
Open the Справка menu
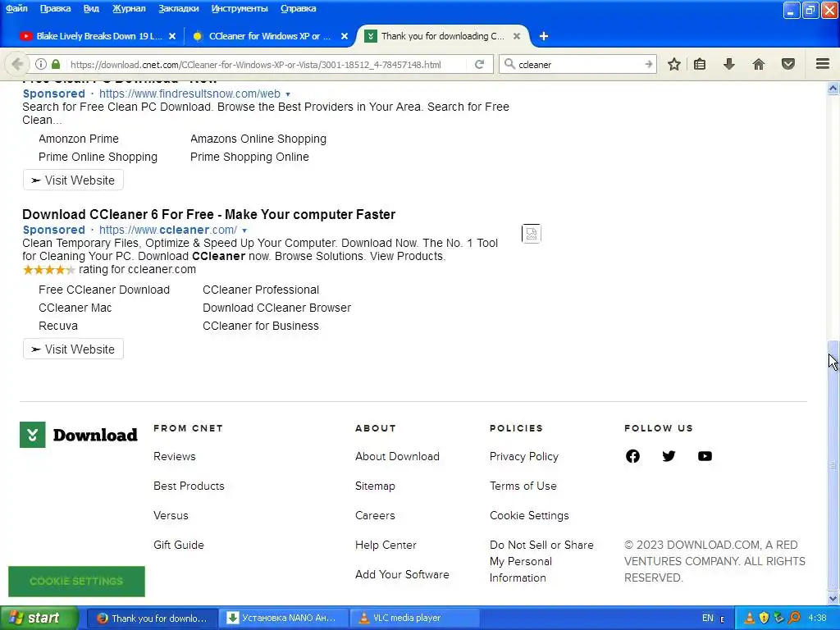point(298,8)
